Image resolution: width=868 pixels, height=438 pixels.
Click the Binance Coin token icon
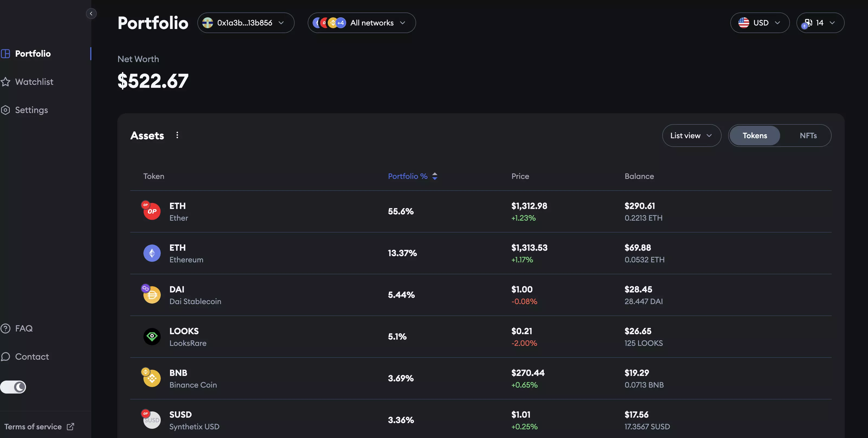[x=152, y=378]
